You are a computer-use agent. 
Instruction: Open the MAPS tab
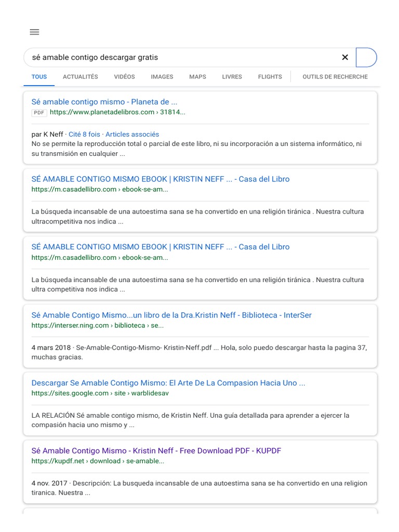click(197, 77)
